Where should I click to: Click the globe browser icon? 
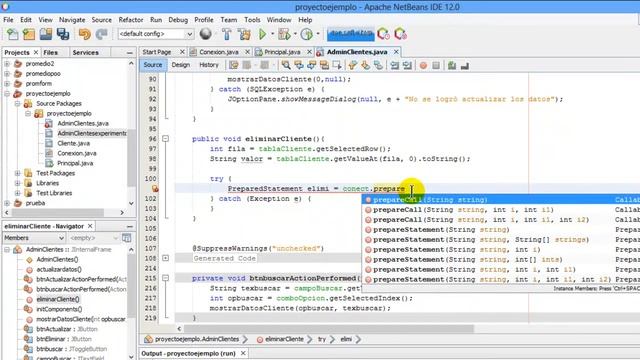coord(206,34)
